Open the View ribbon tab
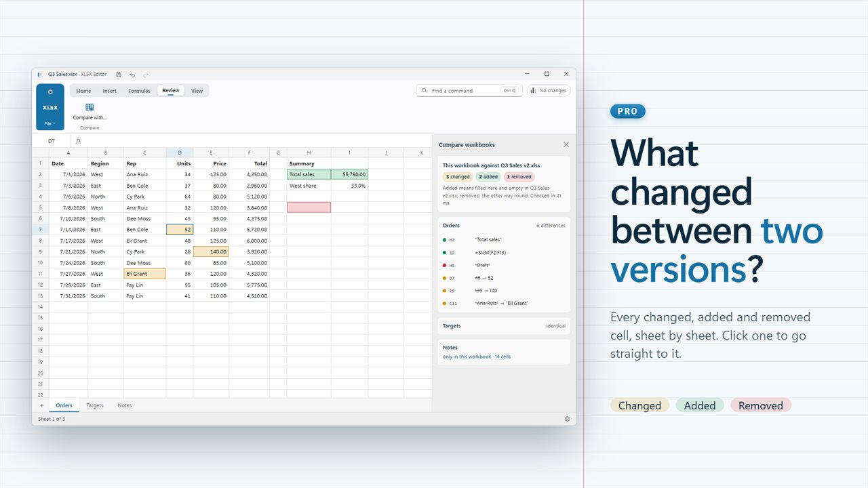This screenshot has height=488, width=868. click(197, 91)
